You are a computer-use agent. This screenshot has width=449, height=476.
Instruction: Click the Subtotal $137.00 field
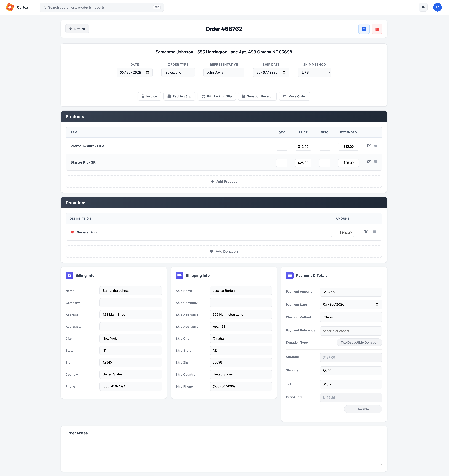tap(351, 357)
